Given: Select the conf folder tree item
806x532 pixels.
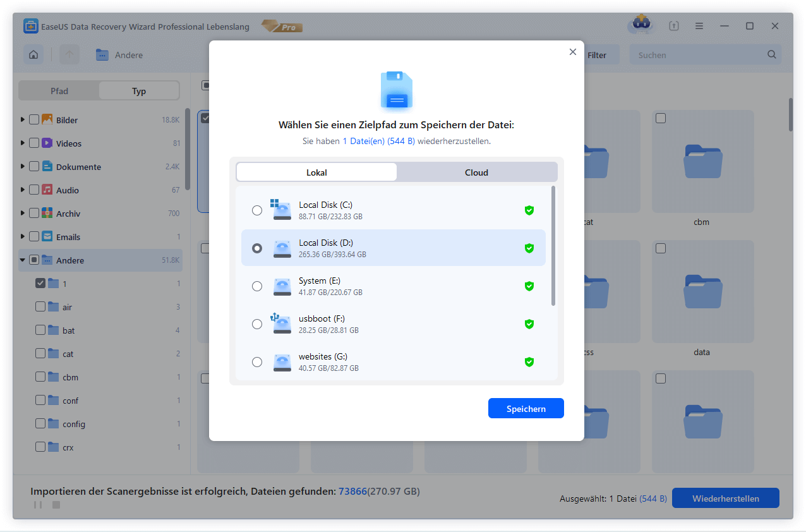Looking at the screenshot, I should (x=101, y=401).
